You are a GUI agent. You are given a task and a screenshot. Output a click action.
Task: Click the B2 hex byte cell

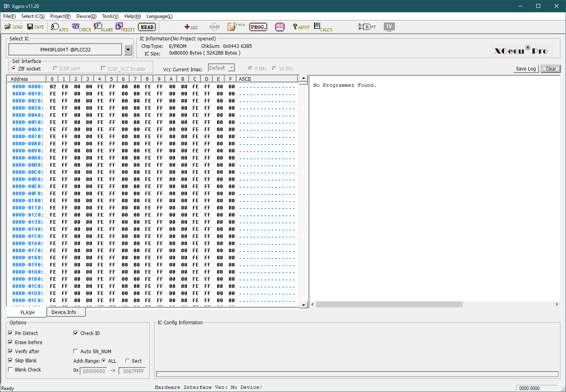[x=53, y=87]
